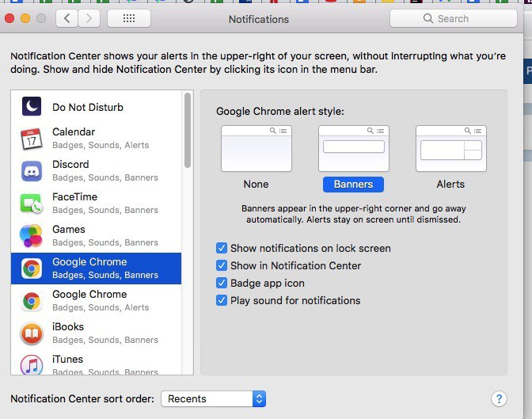The width and height of the screenshot is (532, 419).
Task: Click the Games app icon
Action: [31, 236]
